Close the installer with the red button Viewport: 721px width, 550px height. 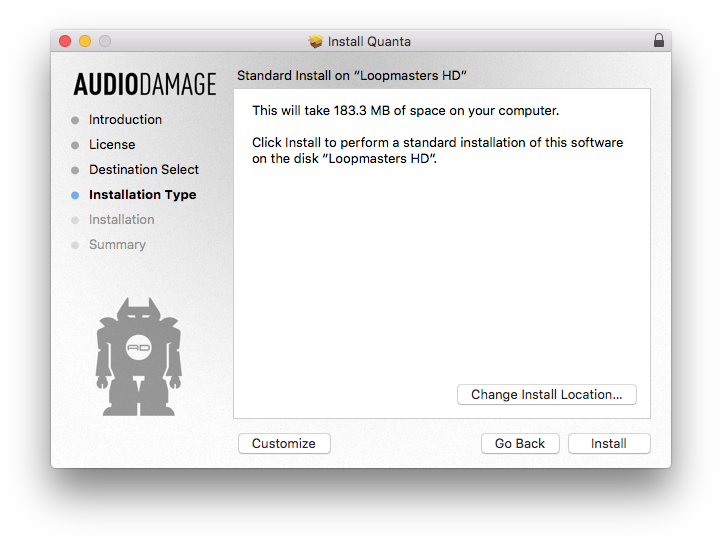coord(65,41)
